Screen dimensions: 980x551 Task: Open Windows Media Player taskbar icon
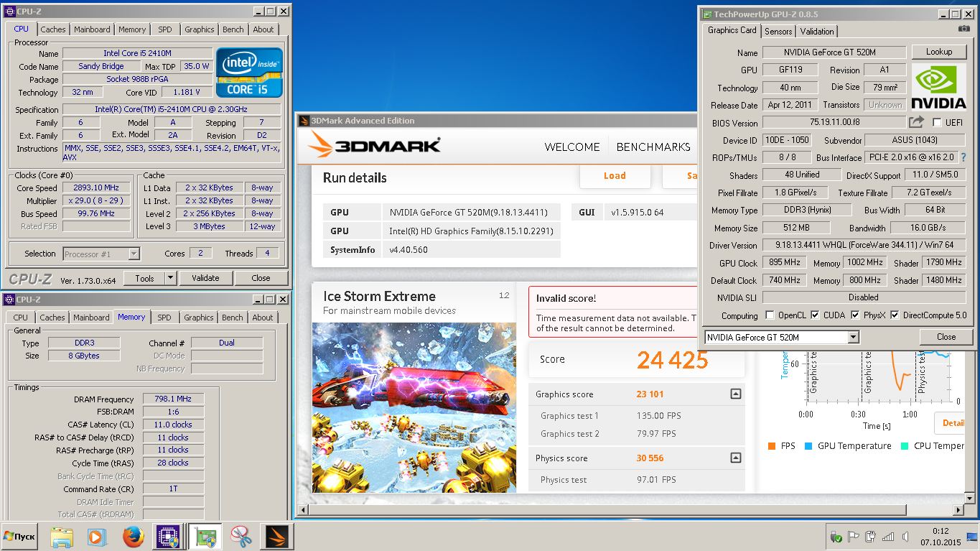click(96, 537)
